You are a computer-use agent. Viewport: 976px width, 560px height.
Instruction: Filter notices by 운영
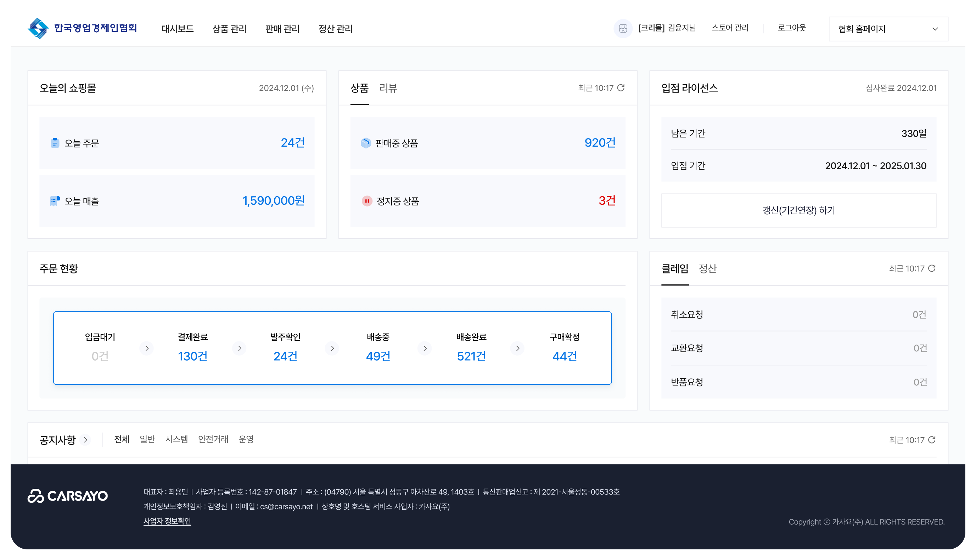tap(246, 439)
